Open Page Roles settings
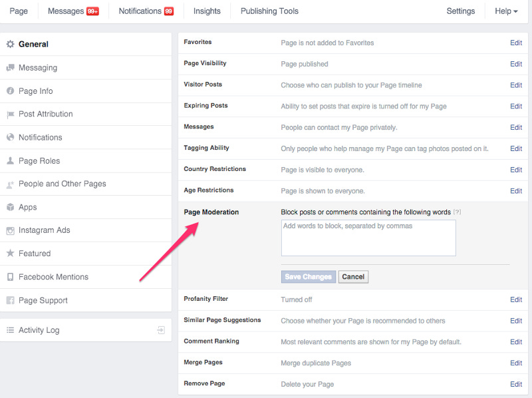 pyautogui.click(x=86, y=160)
